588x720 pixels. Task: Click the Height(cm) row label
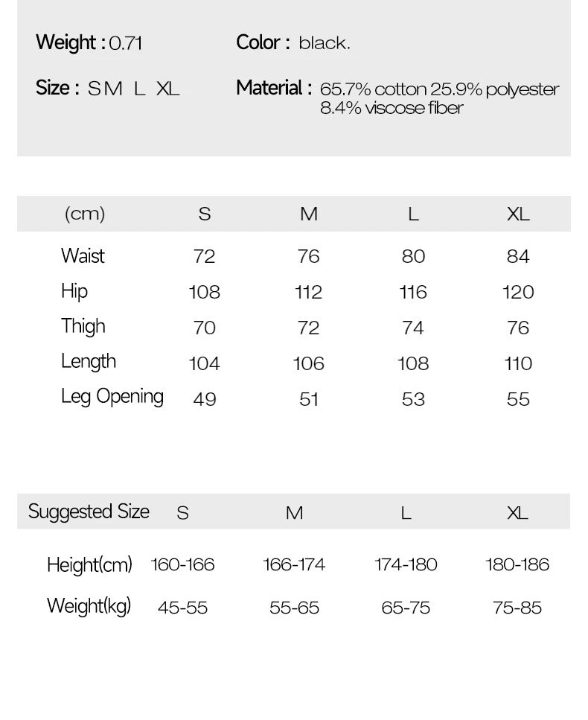click(89, 564)
